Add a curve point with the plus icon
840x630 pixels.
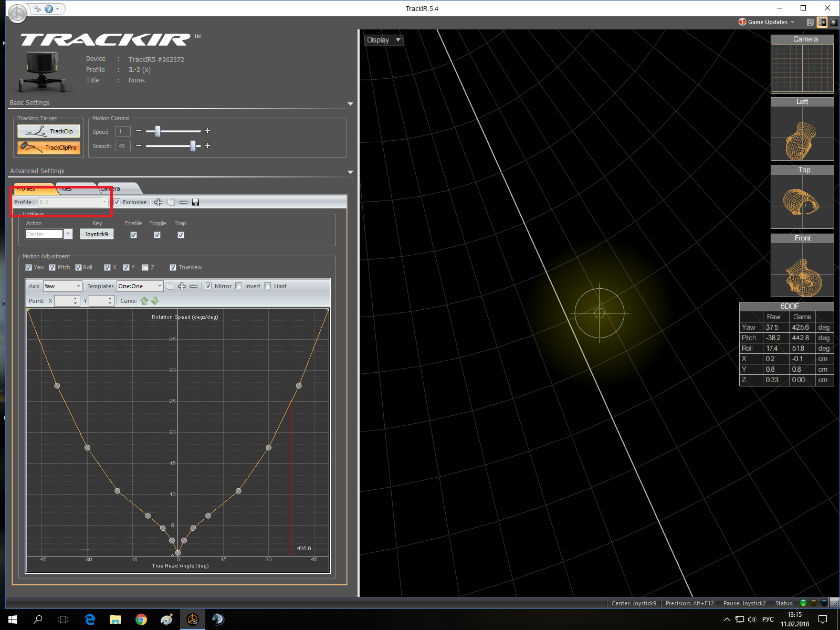[x=182, y=286]
